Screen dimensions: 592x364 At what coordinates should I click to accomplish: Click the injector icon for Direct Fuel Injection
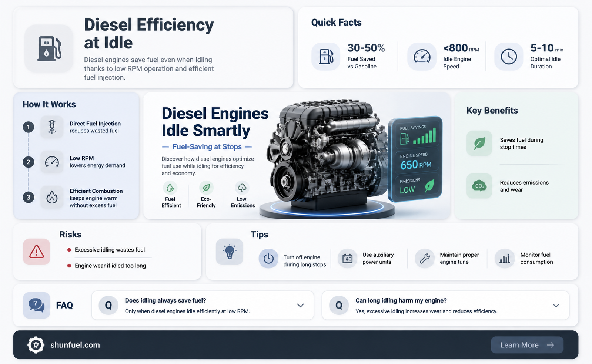[52, 127]
